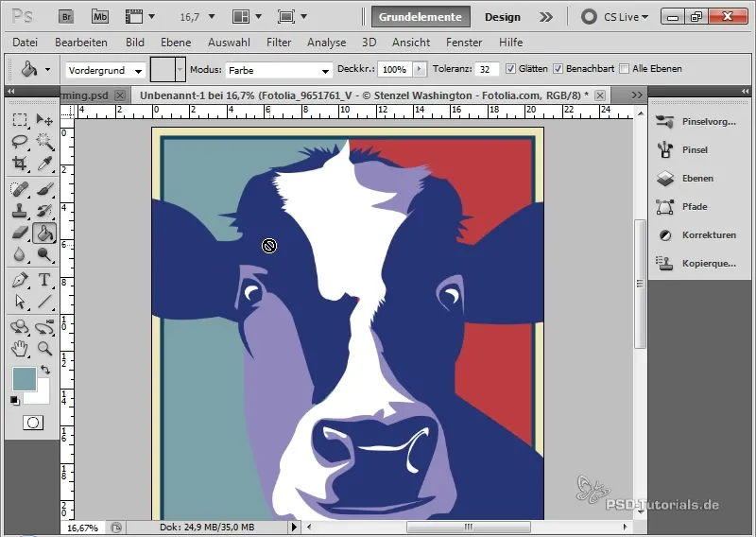Enable the Alle Ebenen checkbox
Viewport: 756px width, 537px height.
625,69
